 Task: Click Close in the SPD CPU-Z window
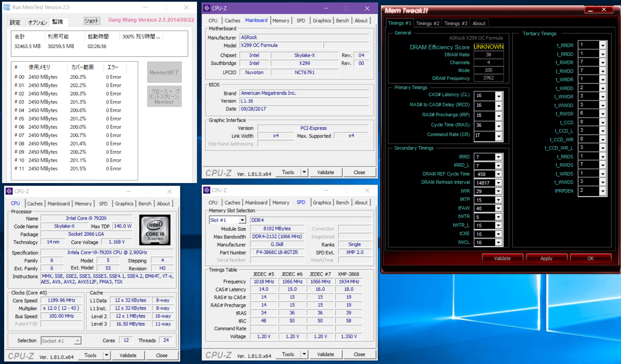pyautogui.click(x=359, y=354)
